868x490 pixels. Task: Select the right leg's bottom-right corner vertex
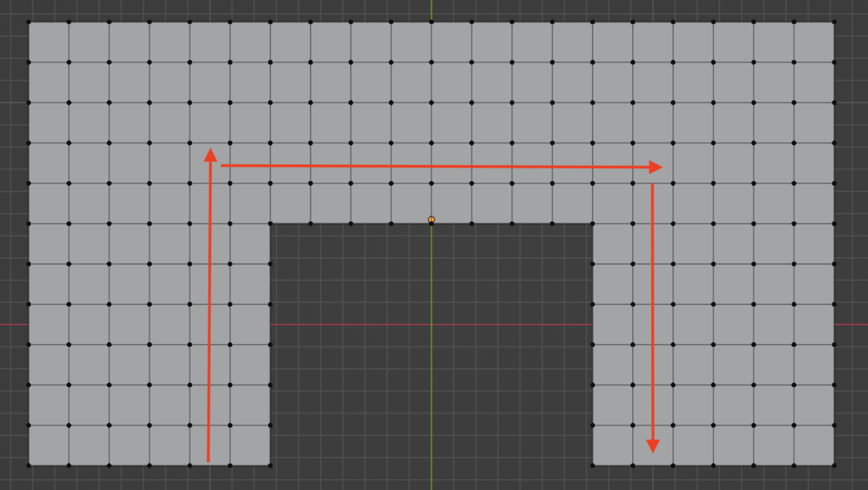[834, 466]
